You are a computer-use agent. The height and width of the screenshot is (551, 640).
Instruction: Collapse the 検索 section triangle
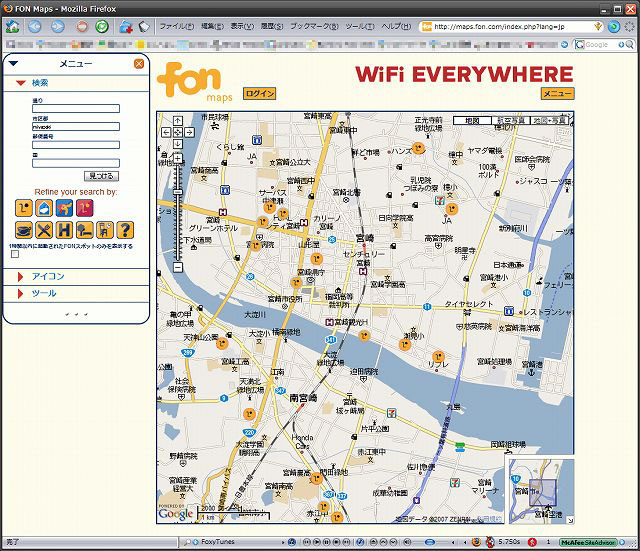click(21, 83)
